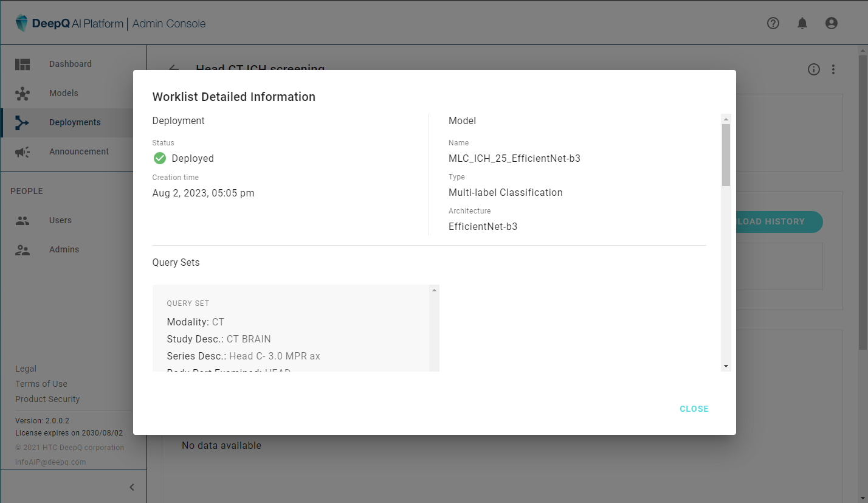Open the Product Security link
The height and width of the screenshot is (503, 868).
tap(47, 399)
